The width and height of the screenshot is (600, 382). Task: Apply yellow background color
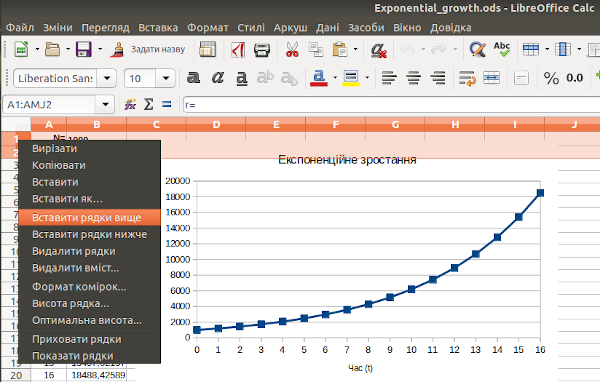pyautogui.click(x=351, y=78)
